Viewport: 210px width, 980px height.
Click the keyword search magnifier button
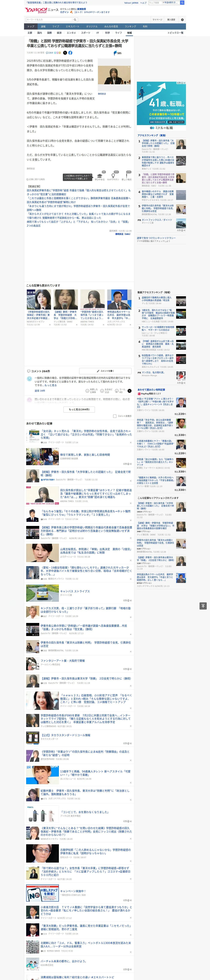pyautogui.click(x=75, y=19)
